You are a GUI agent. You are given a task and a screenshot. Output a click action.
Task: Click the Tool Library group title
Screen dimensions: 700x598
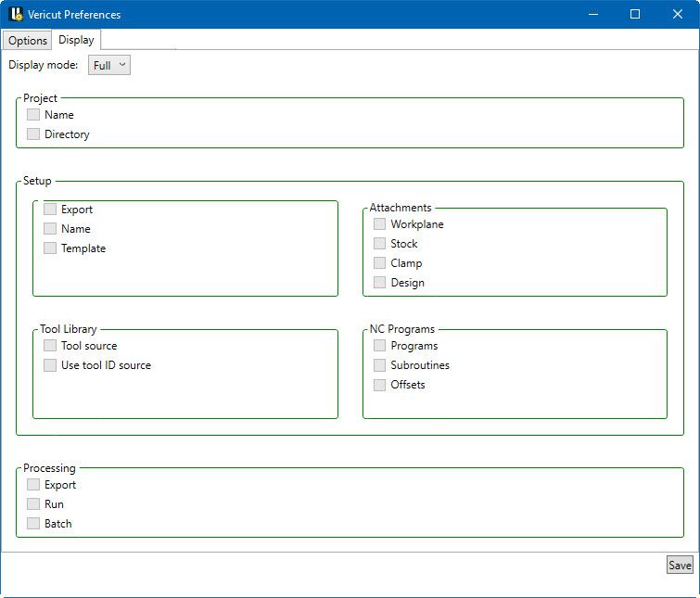click(69, 329)
